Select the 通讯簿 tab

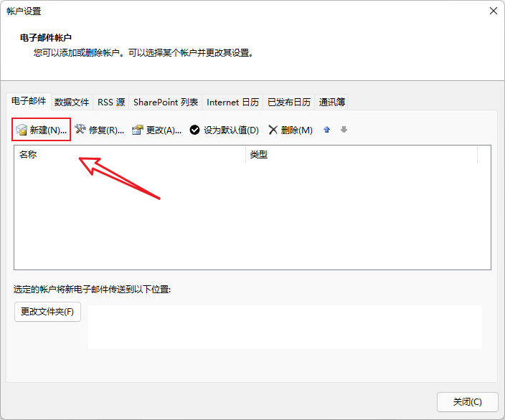(332, 102)
